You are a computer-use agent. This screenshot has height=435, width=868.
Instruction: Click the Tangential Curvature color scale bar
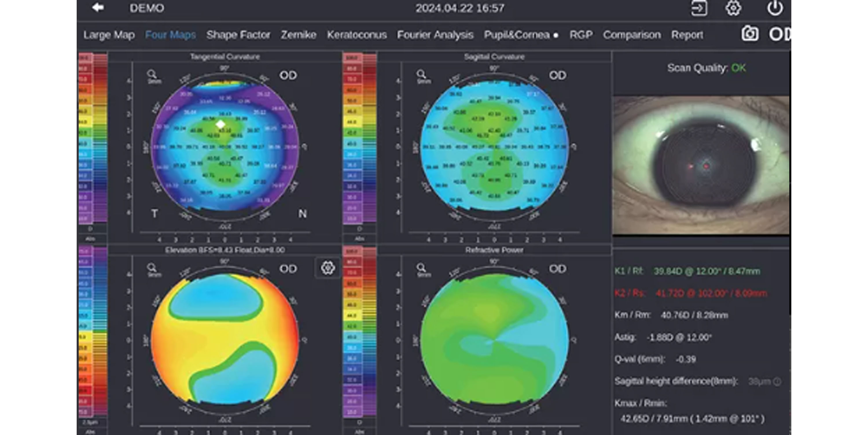click(x=93, y=138)
